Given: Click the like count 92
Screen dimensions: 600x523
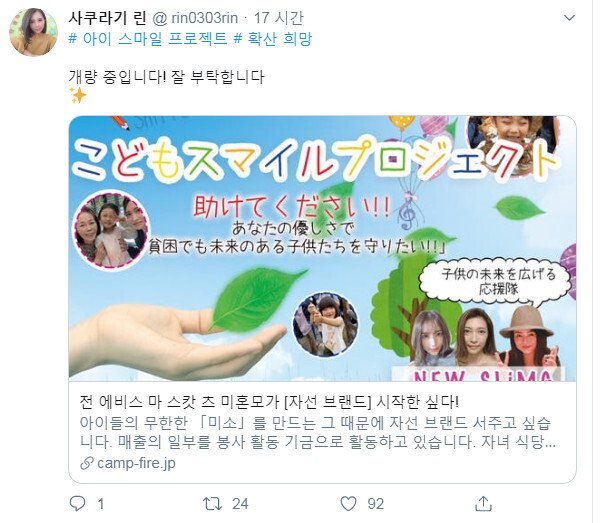Looking at the screenshot, I should [x=375, y=504].
